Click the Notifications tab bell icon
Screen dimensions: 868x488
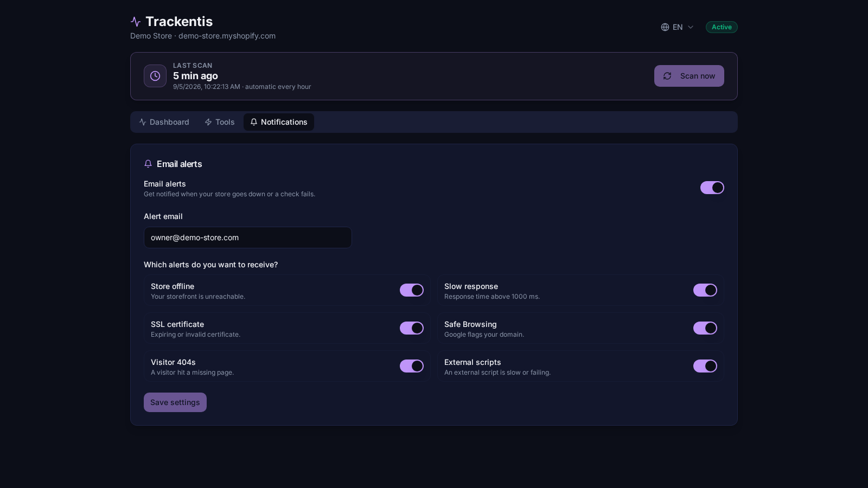click(x=254, y=122)
